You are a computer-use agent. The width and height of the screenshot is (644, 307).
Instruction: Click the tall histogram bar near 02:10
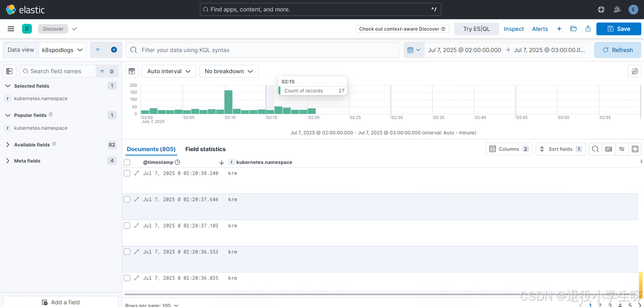(x=228, y=102)
